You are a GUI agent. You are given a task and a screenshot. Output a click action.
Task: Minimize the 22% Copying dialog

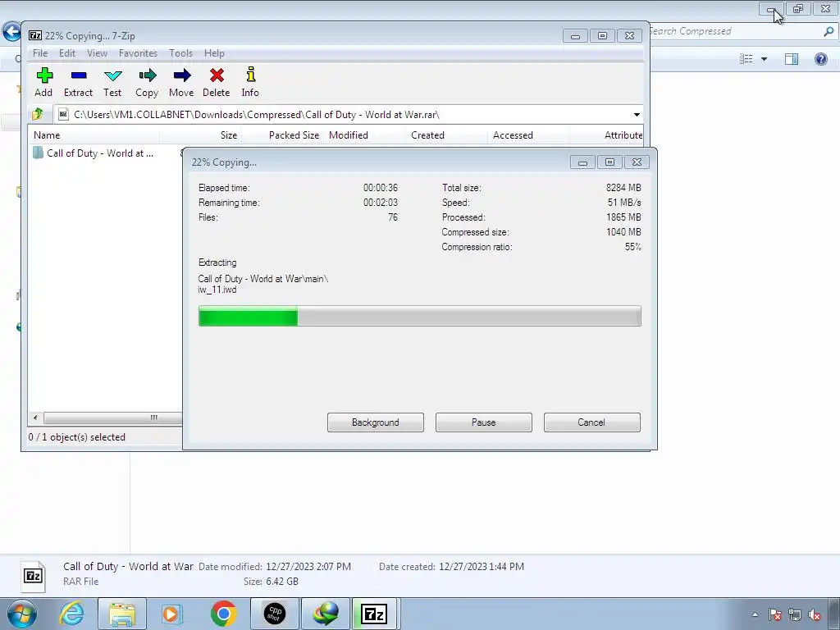click(582, 162)
